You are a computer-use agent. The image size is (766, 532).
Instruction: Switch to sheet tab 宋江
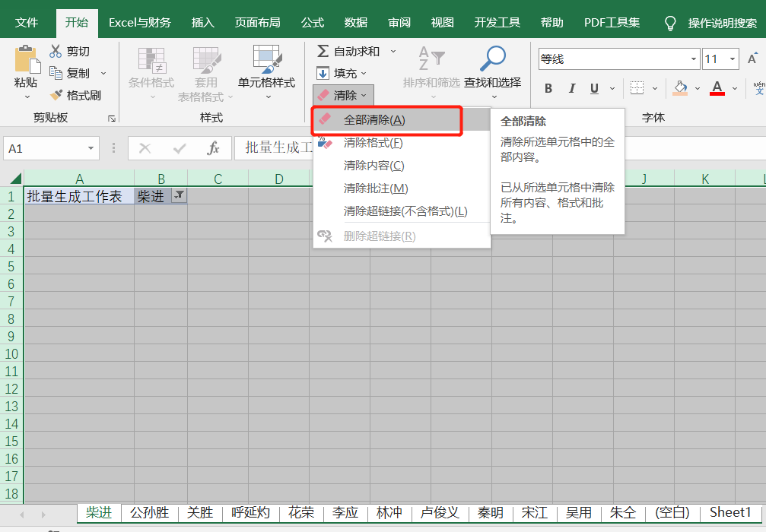pos(535,512)
